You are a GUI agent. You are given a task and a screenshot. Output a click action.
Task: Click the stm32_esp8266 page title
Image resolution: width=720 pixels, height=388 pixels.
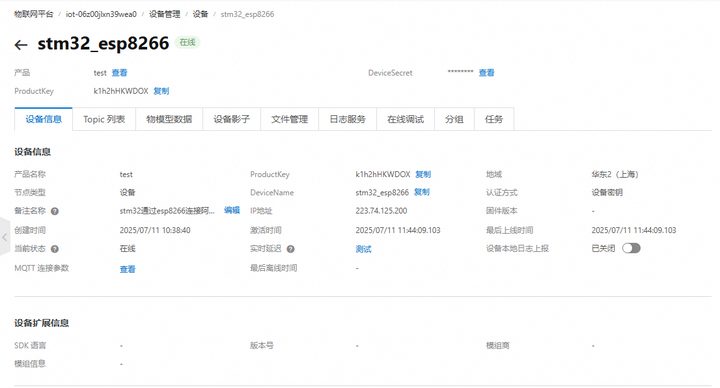103,43
